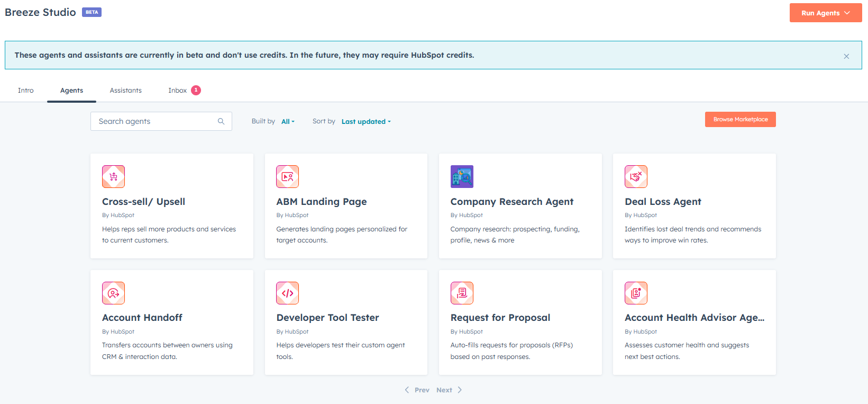Switch to the Intro tab

(x=25, y=91)
